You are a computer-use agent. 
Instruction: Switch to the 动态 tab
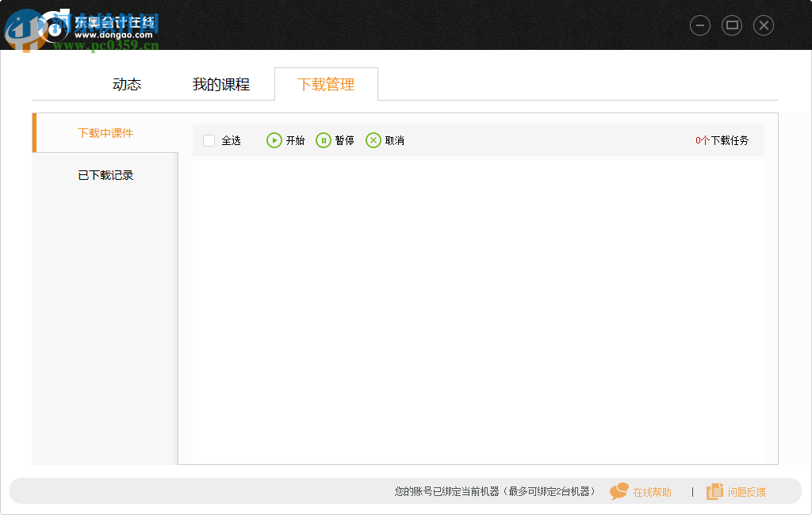pyautogui.click(x=127, y=84)
